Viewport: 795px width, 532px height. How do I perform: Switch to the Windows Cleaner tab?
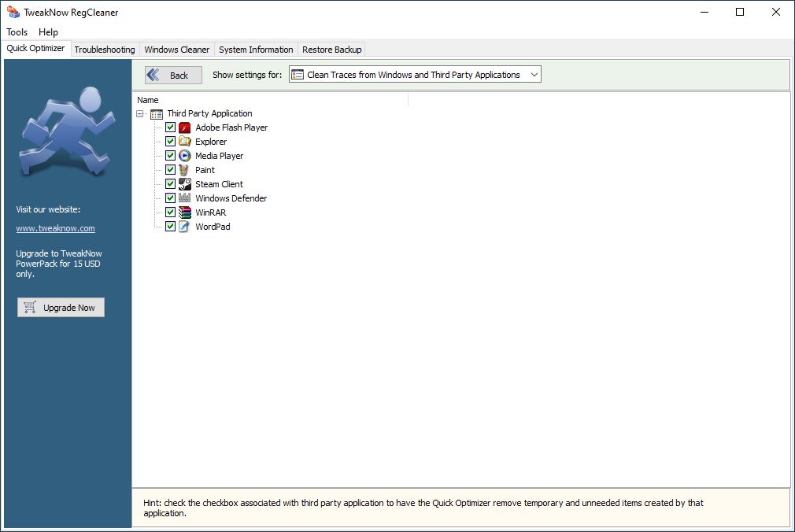[177, 50]
